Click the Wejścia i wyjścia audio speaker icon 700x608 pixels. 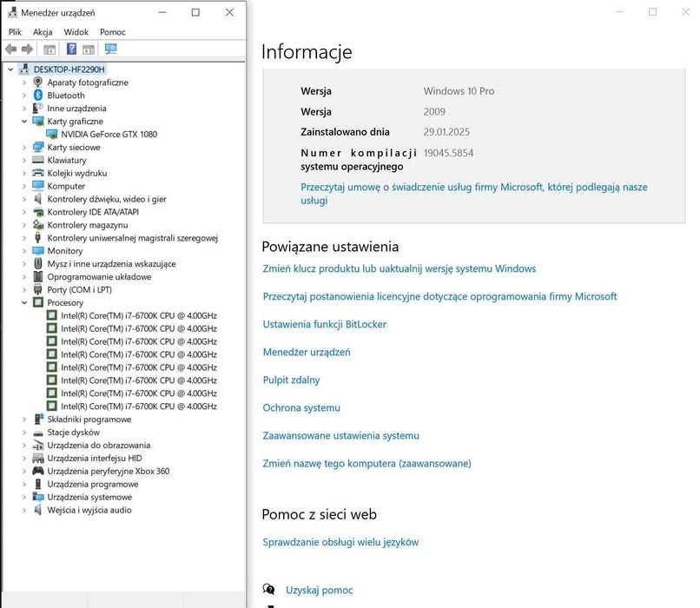tap(38, 509)
